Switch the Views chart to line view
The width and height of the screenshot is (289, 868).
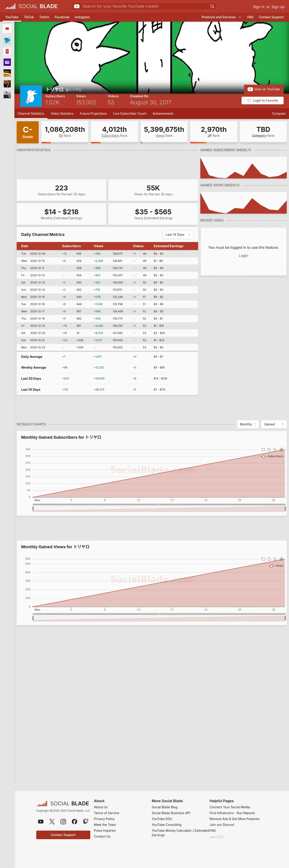pos(275,559)
